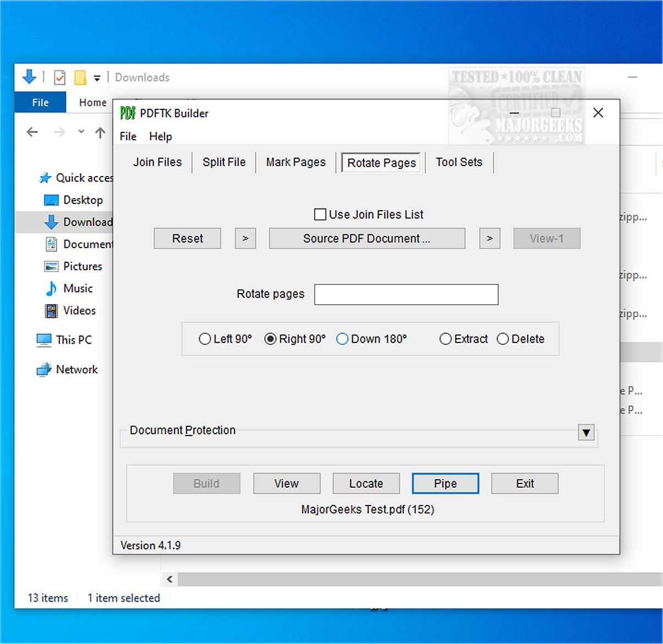Click the View button in bottom row

[287, 483]
